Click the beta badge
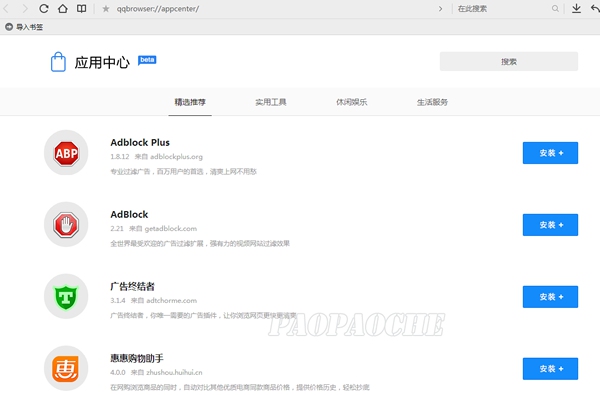This screenshot has height=395, width=600. tap(147, 60)
